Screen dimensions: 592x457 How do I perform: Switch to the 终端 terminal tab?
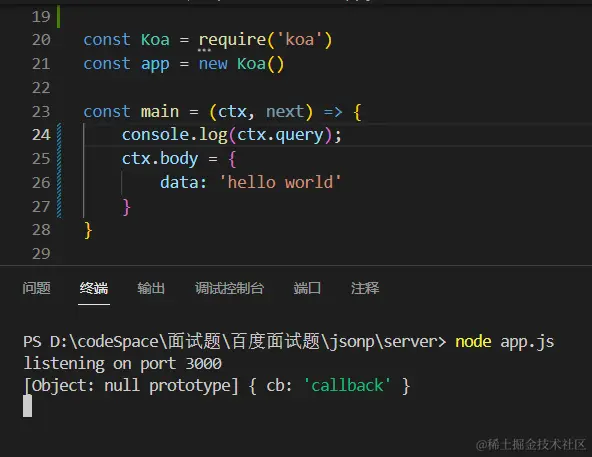click(94, 288)
